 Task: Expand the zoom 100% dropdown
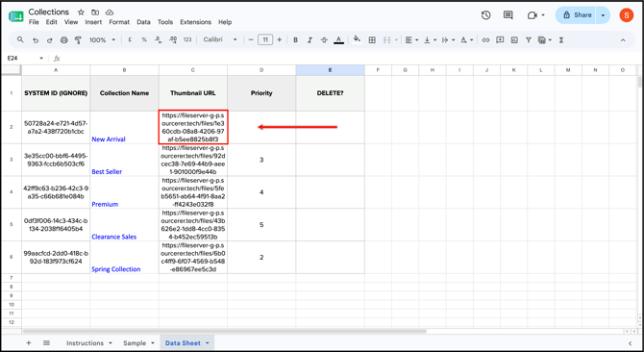pyautogui.click(x=102, y=39)
